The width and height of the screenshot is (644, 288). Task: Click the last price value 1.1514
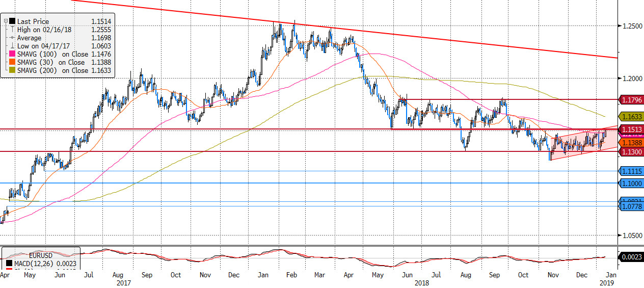pos(100,21)
